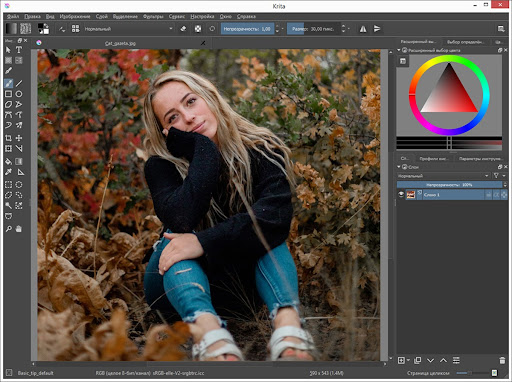
Task: Open the Слой menu
Action: click(102, 16)
